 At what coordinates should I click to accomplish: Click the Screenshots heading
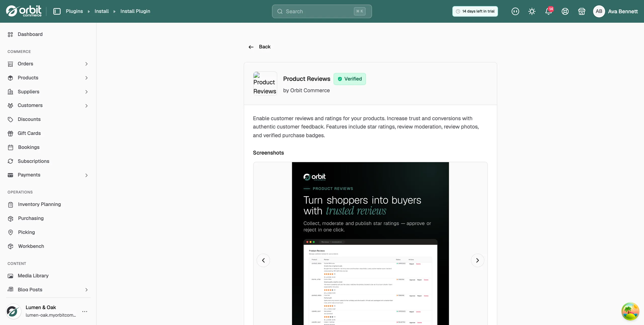268,153
